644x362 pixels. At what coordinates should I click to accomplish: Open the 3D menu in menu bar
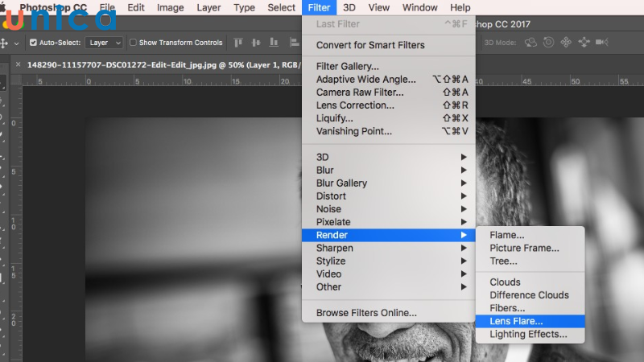click(x=349, y=8)
